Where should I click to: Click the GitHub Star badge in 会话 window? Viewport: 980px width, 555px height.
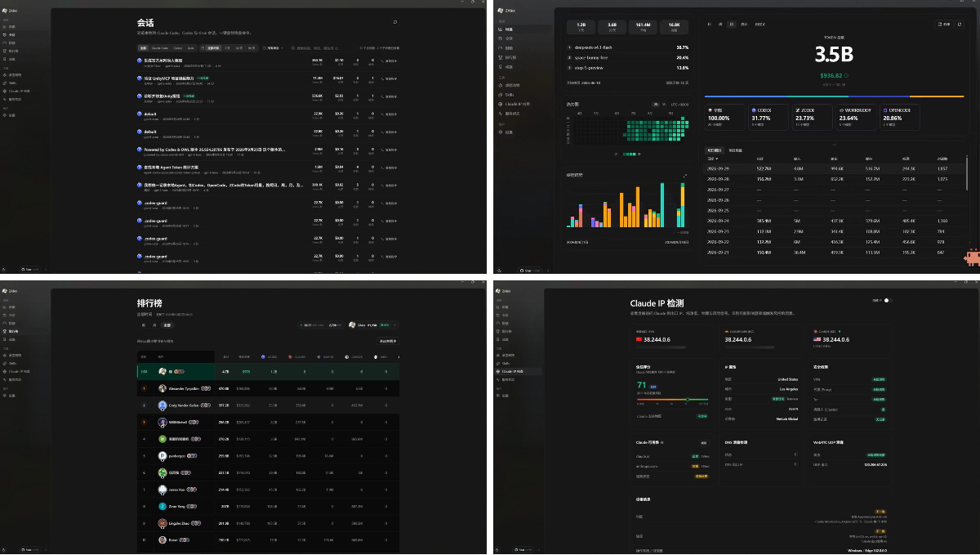pos(29,268)
